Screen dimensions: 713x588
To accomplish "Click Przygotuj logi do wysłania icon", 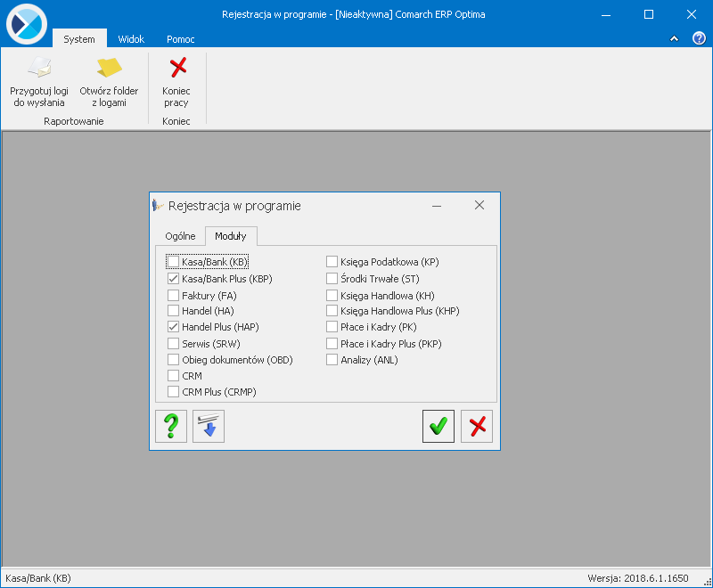I will click(39, 67).
